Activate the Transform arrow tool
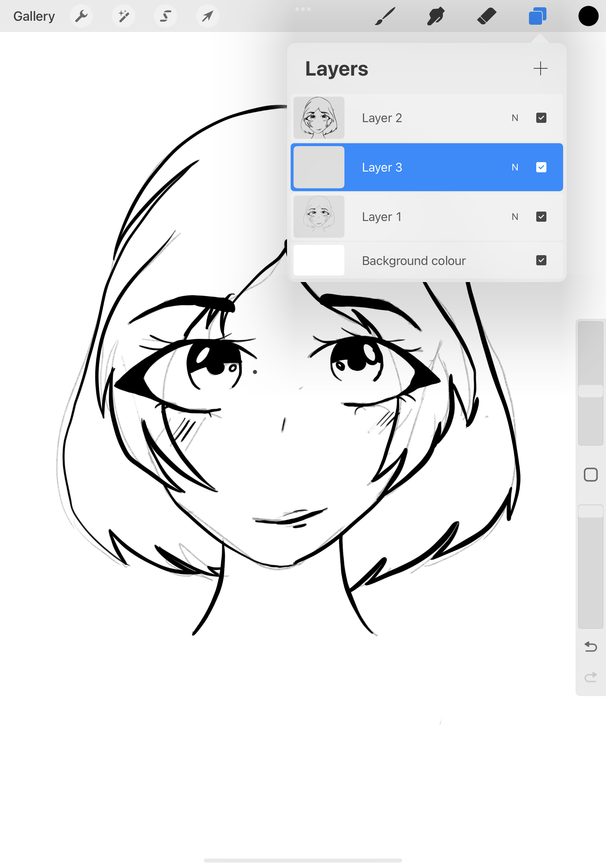The width and height of the screenshot is (606, 868). click(x=207, y=16)
